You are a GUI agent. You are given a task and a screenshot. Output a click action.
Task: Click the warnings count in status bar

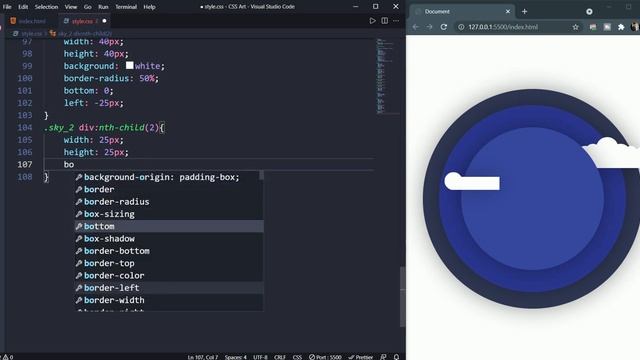[x=8, y=357]
